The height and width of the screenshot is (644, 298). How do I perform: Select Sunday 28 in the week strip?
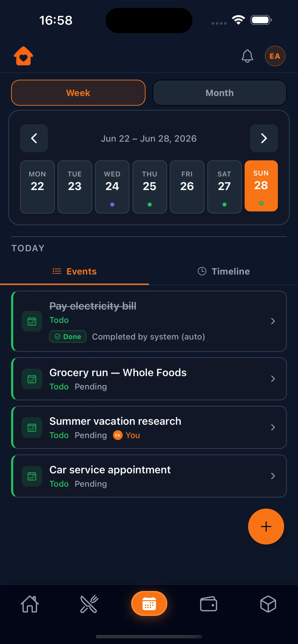261,186
